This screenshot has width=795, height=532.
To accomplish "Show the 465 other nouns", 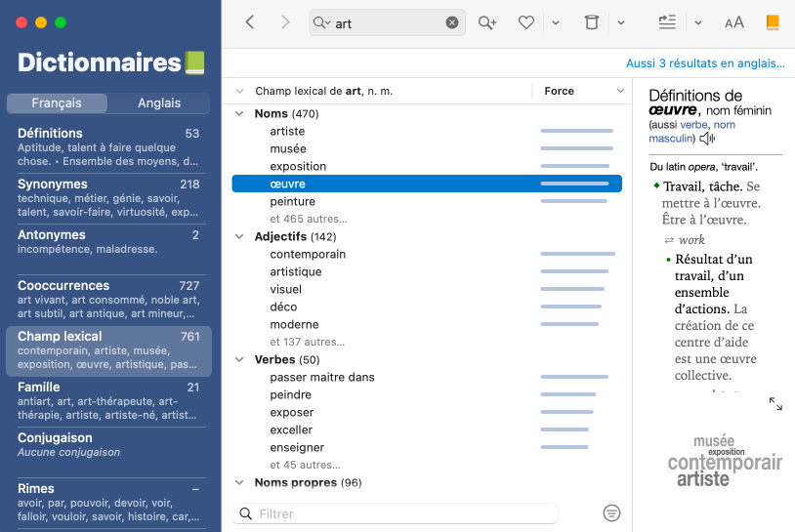I will click(x=308, y=220).
